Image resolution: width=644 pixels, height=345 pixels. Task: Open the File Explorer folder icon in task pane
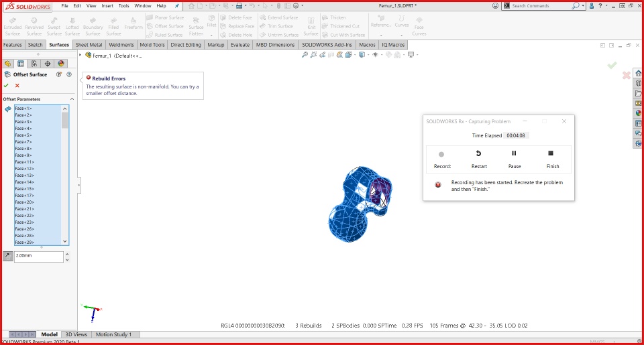[638, 93]
